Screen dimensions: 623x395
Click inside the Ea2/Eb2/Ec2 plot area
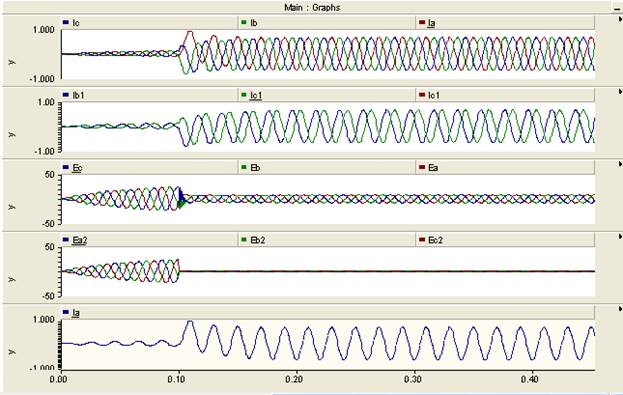click(x=328, y=271)
